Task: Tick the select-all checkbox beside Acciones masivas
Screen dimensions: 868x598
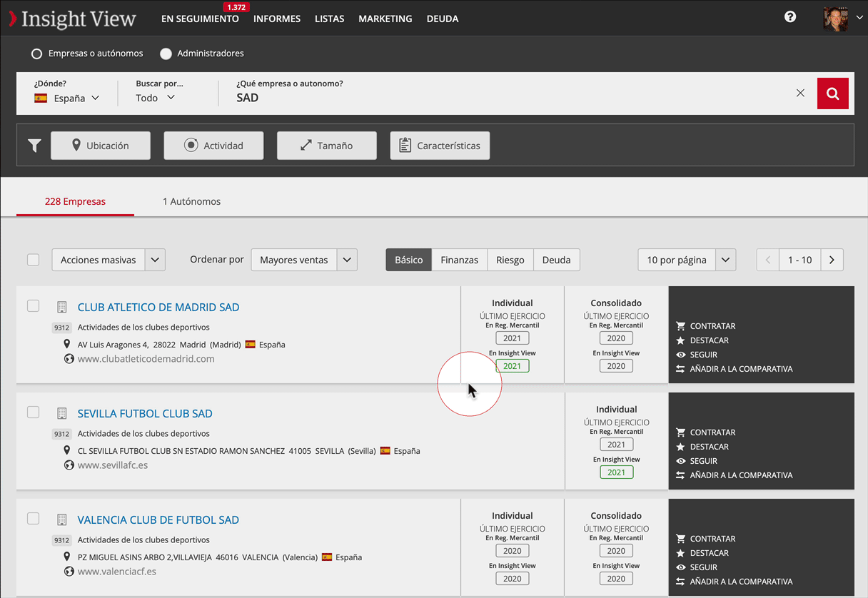Action: click(x=33, y=260)
